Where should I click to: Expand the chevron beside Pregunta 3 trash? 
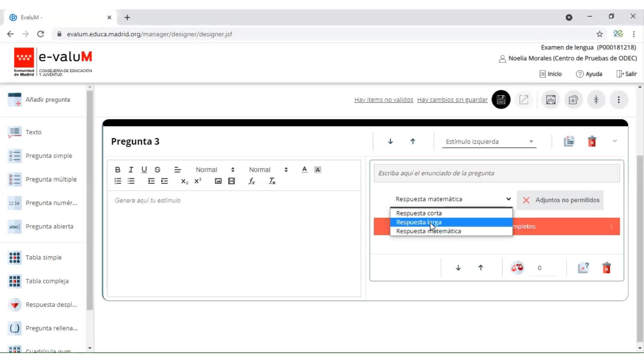coord(614,141)
